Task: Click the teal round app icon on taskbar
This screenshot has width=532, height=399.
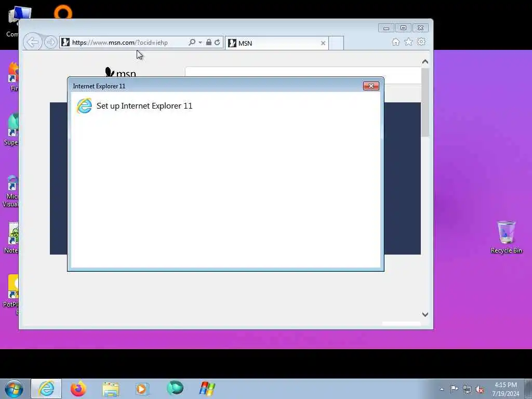Action: tap(175, 388)
